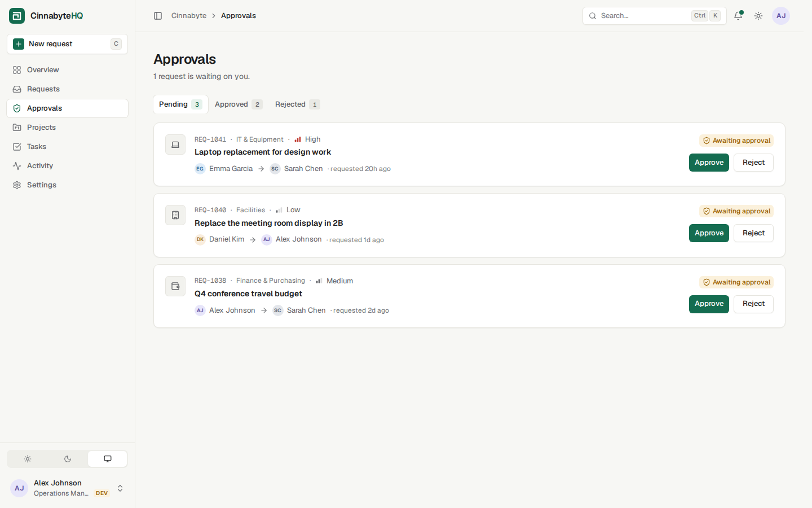Approve the laptop replacement request
Viewport: 812px width, 508px height.
[709, 163]
